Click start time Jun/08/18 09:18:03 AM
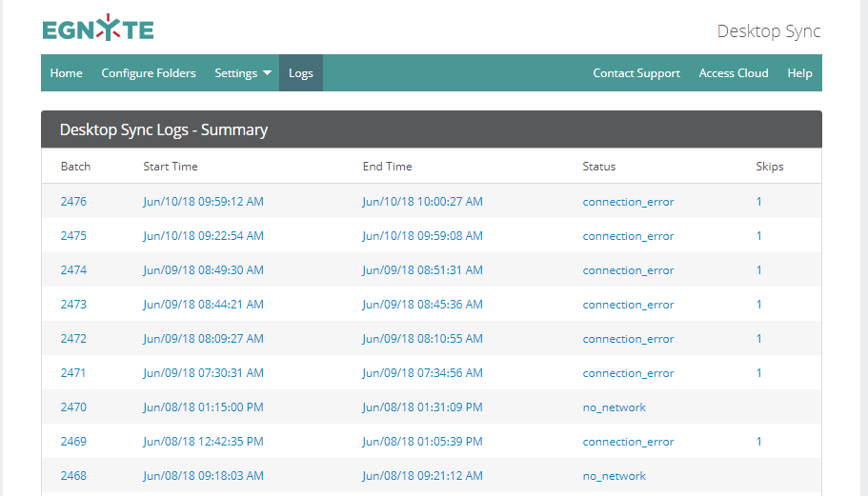Image resolution: width=868 pixels, height=496 pixels. tap(203, 476)
